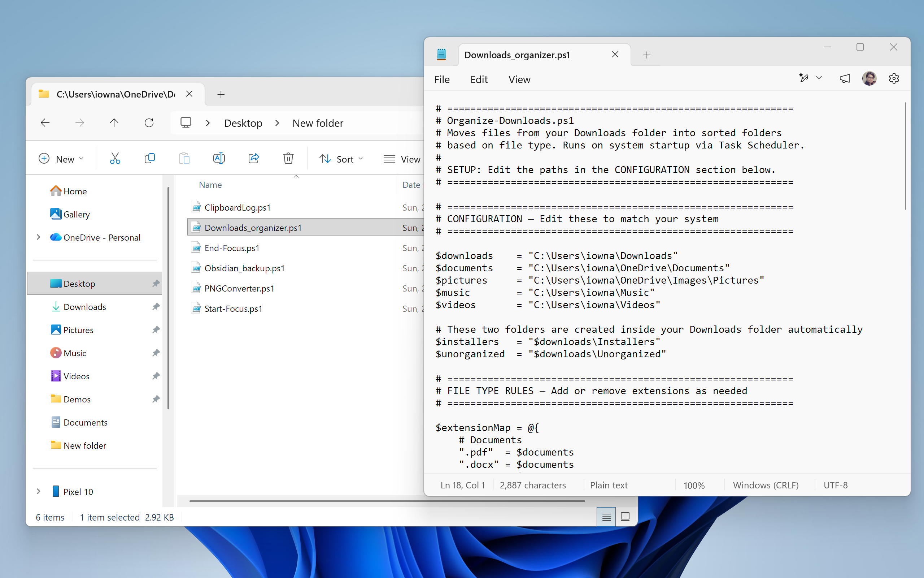
Task: Click Desktop in the address breadcrumb
Action: pos(243,123)
